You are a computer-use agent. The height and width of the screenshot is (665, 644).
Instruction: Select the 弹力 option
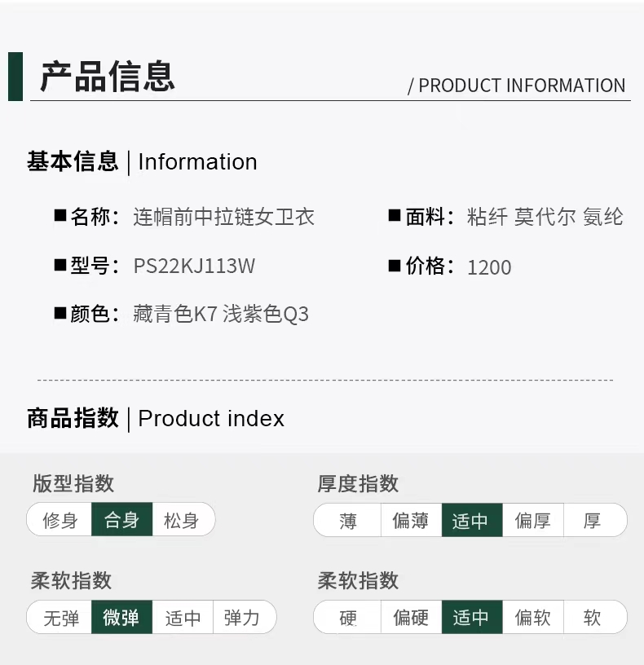pyautogui.click(x=242, y=618)
